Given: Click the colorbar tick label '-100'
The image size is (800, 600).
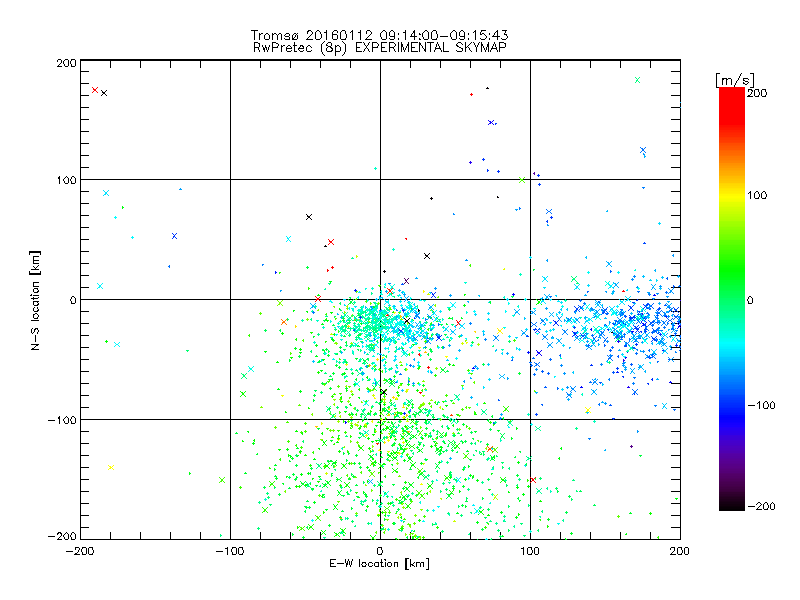Looking at the screenshot, I should [761, 405].
